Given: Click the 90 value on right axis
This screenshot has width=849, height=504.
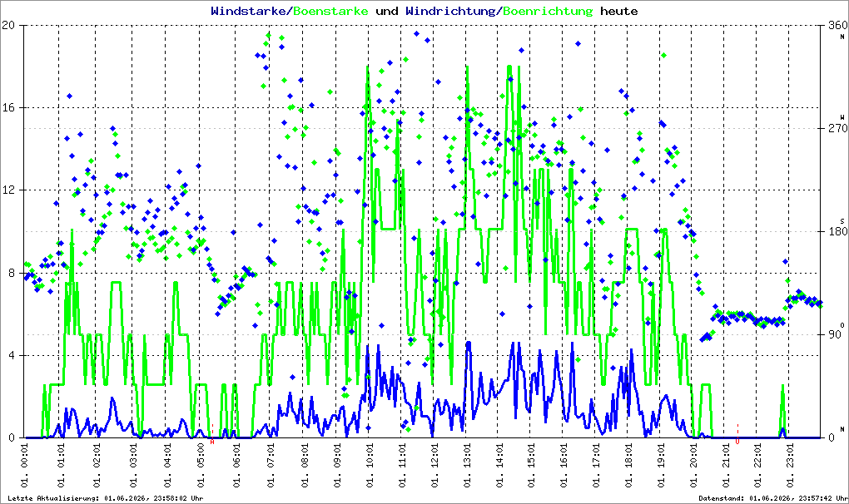Looking at the screenshot, I should pyautogui.click(x=835, y=334).
